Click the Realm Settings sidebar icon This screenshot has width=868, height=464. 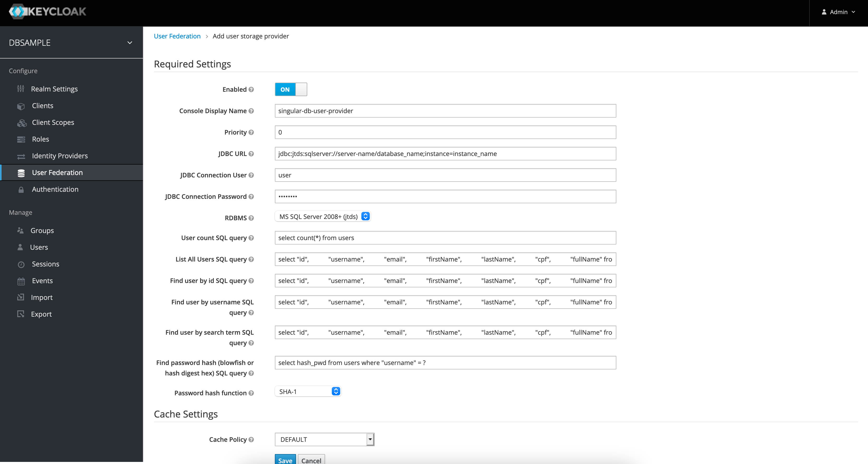tap(21, 88)
